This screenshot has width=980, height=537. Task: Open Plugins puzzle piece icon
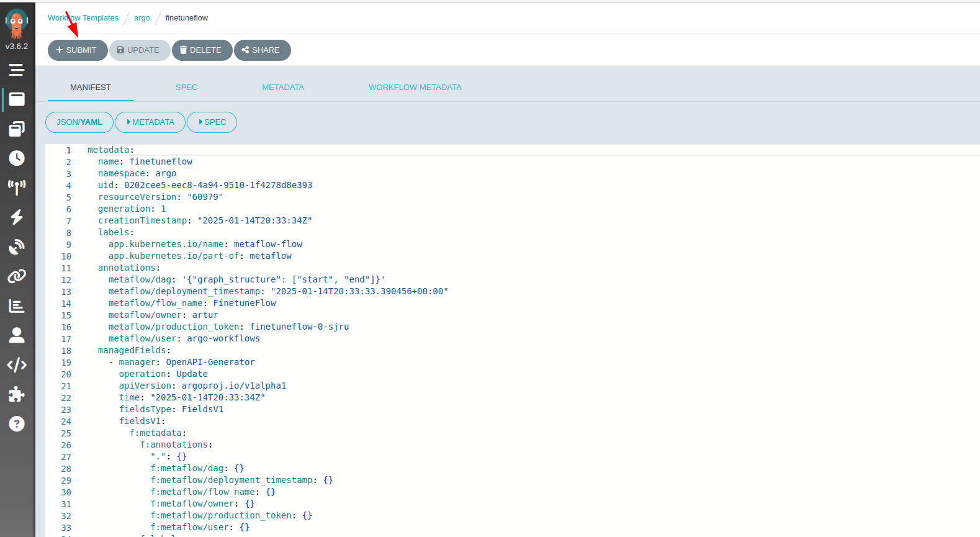coord(17,394)
